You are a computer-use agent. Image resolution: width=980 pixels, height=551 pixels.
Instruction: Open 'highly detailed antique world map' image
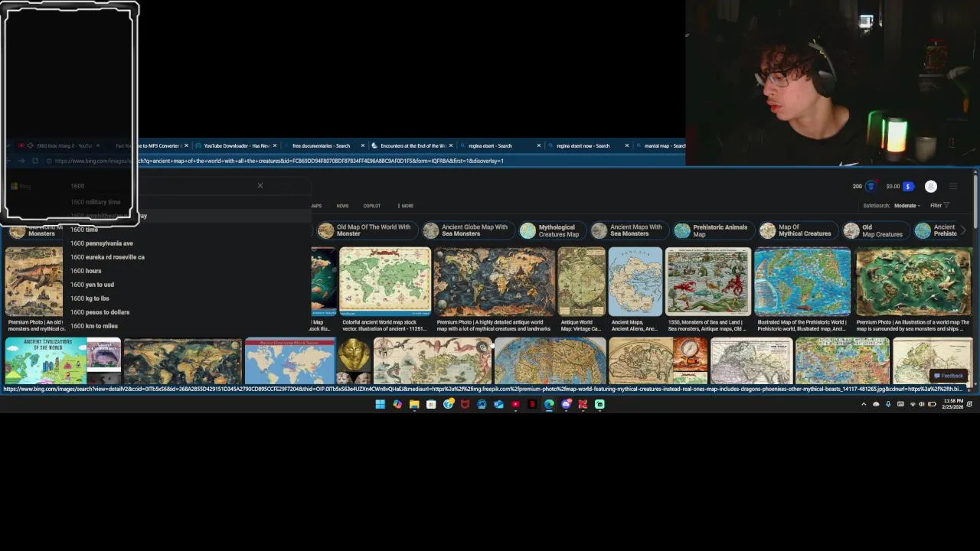coord(494,282)
